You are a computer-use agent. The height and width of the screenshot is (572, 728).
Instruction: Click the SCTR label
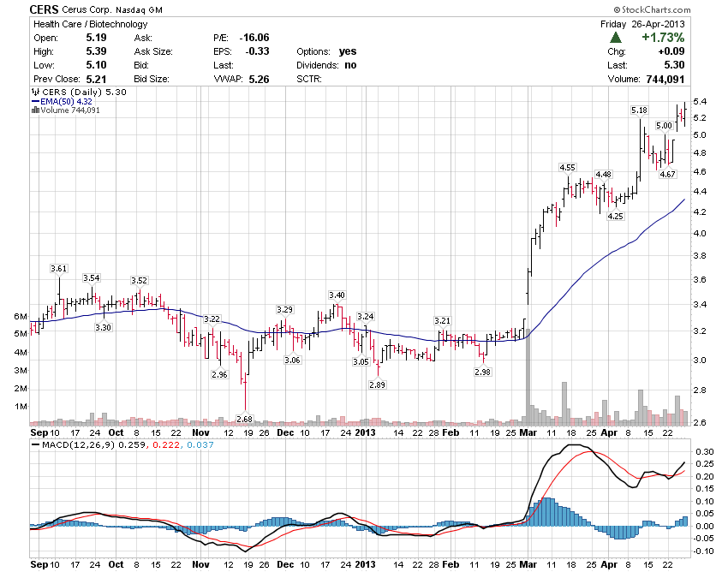coord(309,79)
